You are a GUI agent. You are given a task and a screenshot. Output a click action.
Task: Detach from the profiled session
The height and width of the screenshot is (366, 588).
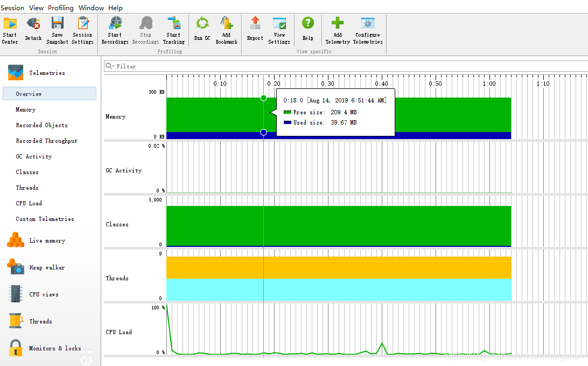(x=33, y=29)
